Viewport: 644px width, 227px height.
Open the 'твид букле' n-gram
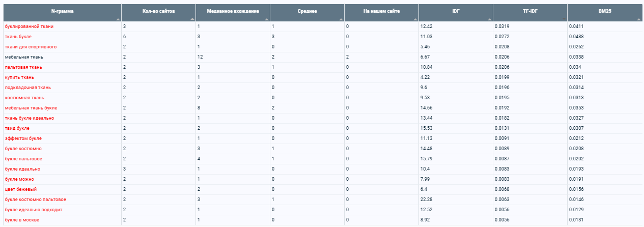tap(17, 128)
